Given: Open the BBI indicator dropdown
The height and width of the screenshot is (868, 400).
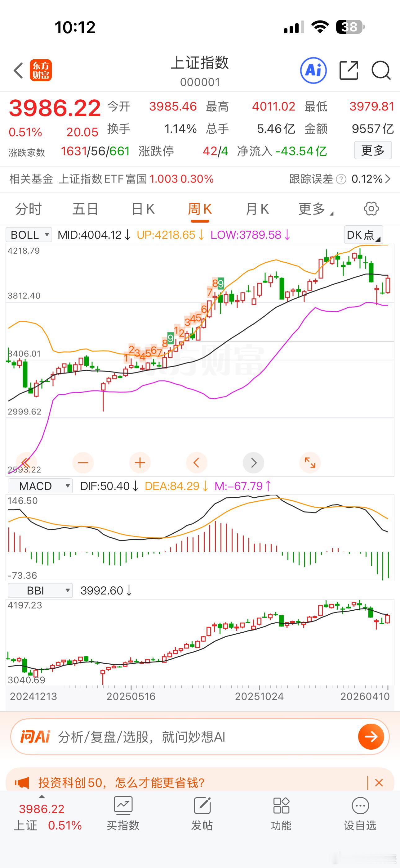Looking at the screenshot, I should [x=40, y=590].
